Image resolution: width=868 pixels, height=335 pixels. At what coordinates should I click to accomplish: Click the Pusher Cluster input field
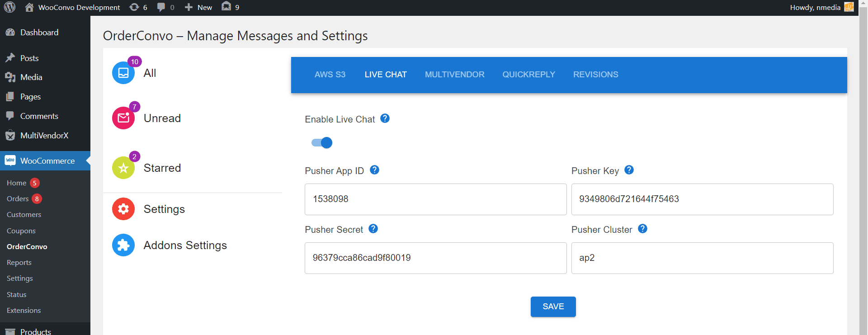[x=703, y=258]
